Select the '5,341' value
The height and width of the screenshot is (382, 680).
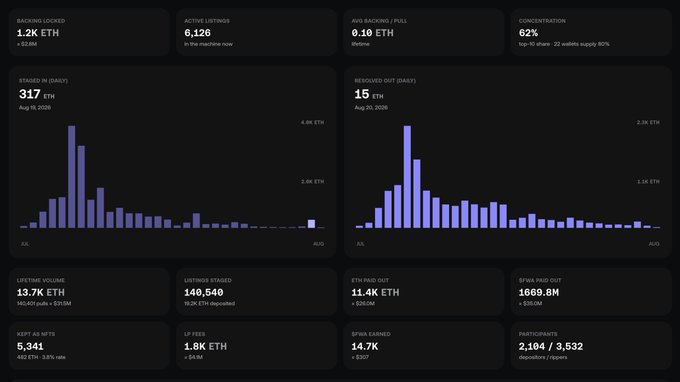tap(30, 346)
